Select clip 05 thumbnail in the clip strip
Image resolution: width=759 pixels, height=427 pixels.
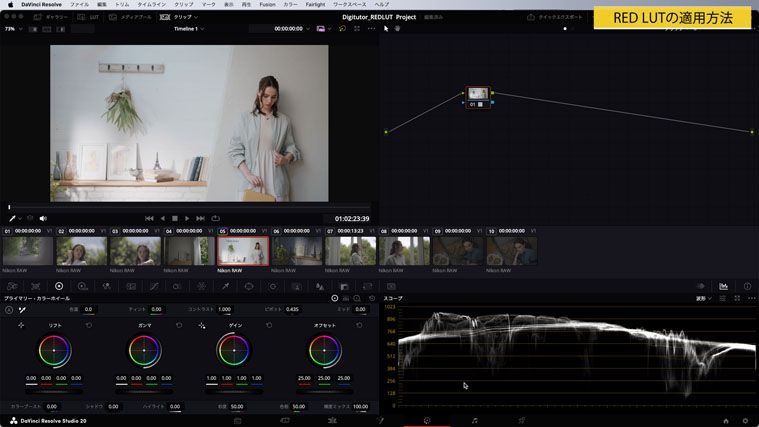click(x=243, y=251)
